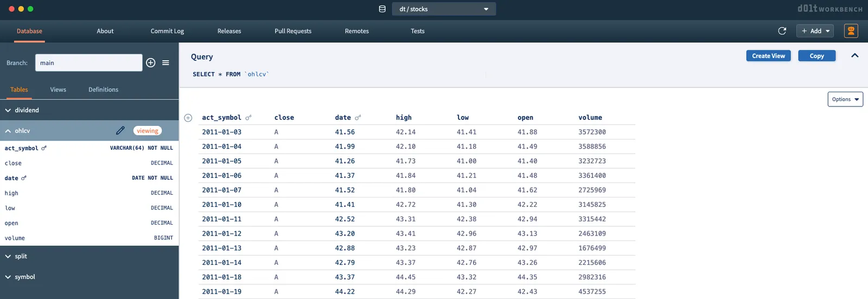868x299 pixels.
Task: Click the plus icon to create new branch
Action: click(151, 63)
